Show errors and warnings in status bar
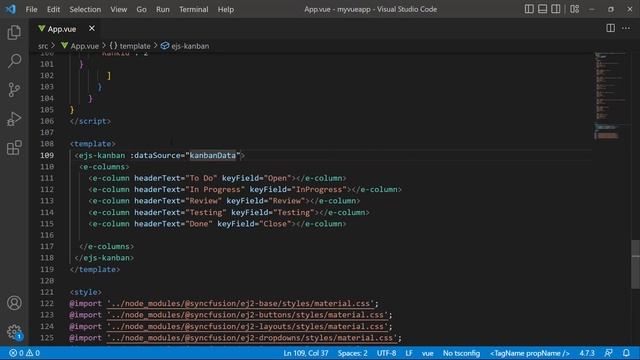Image resolution: width=640 pixels, height=360 pixels. pyautogui.click(x=25, y=353)
